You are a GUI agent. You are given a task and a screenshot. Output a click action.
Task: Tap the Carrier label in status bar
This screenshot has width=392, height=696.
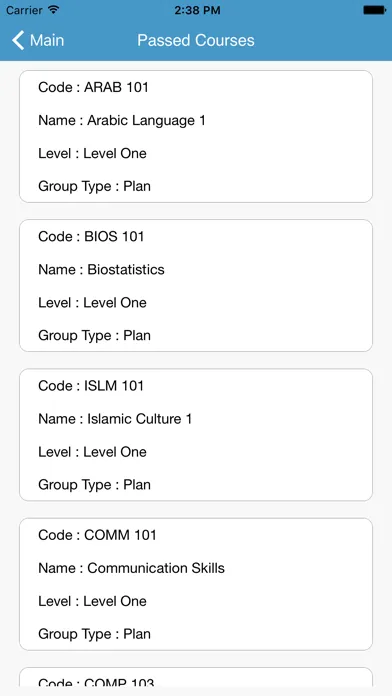pyautogui.click(x=24, y=10)
